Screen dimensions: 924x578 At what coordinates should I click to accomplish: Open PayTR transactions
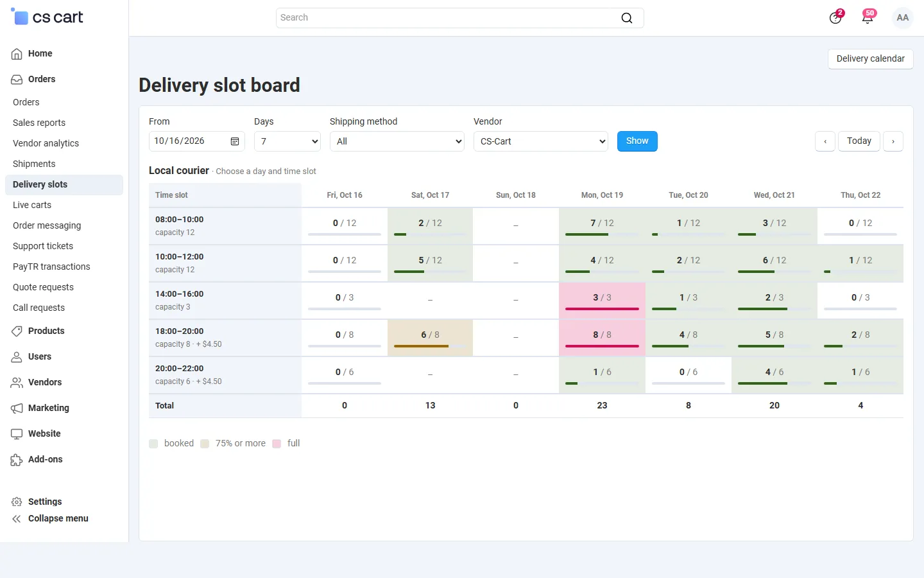point(51,267)
